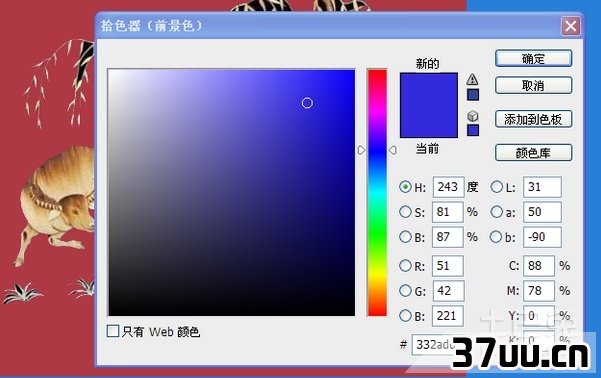Select the L lightness radio button
601x378 pixels.
point(496,187)
